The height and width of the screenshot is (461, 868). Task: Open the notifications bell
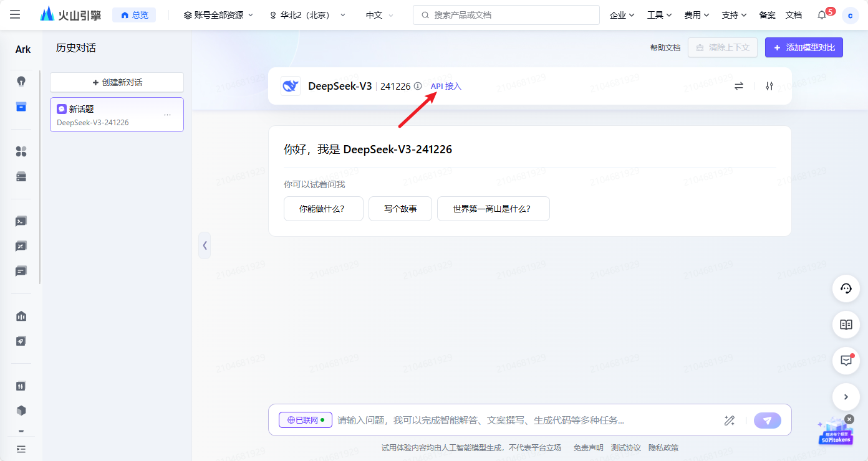point(822,15)
